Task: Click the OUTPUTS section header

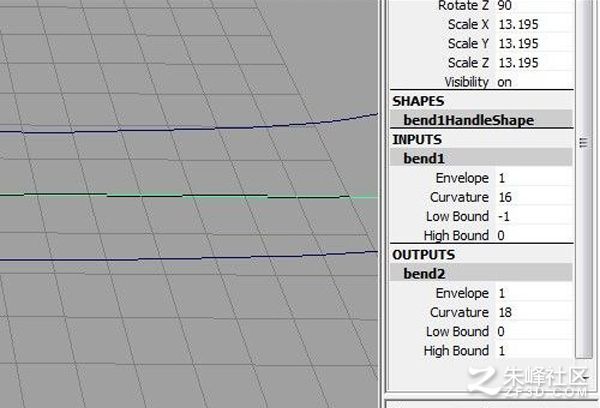Action: 424,255
